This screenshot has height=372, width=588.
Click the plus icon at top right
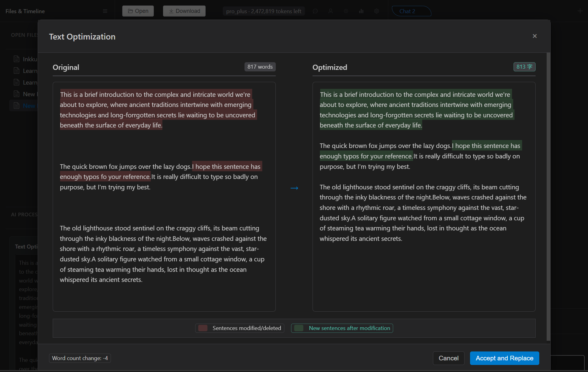click(580, 11)
